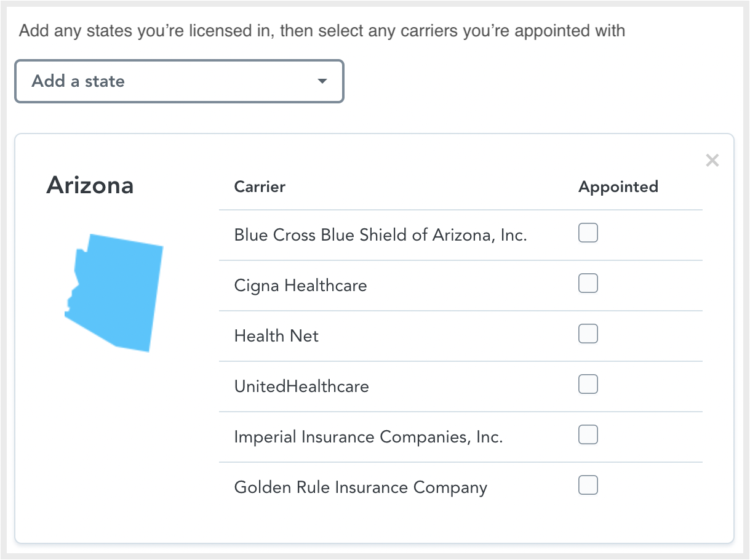Click the Golden Rule Insurance Company label
The width and height of the screenshot is (750, 560).
click(x=360, y=487)
